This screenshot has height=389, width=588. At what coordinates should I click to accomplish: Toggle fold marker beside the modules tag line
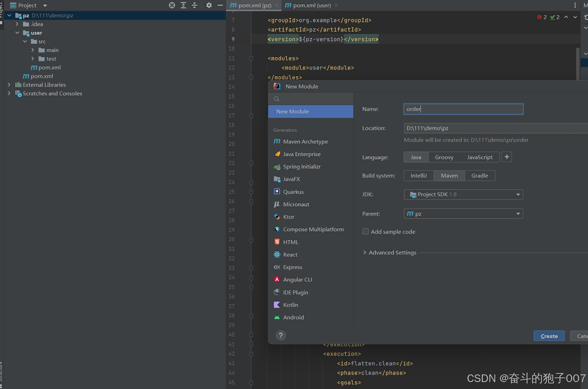click(x=251, y=58)
